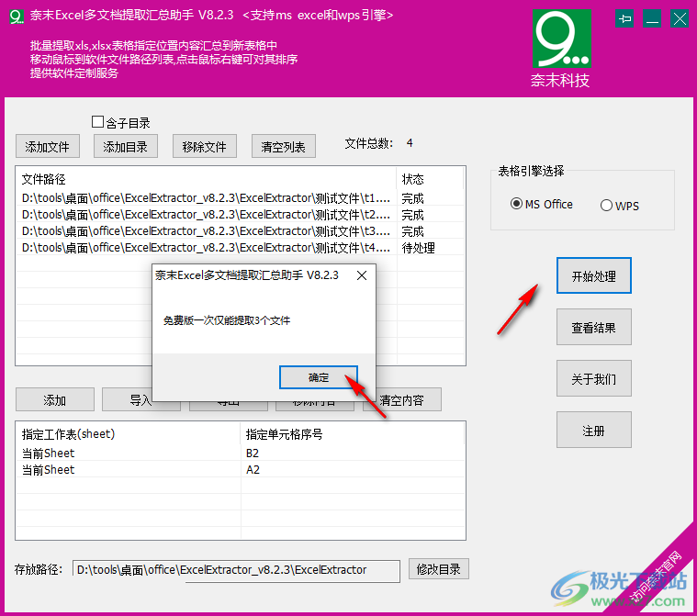This screenshot has width=697, height=616.
Task: Click the 添加文件 button
Action: tap(48, 146)
